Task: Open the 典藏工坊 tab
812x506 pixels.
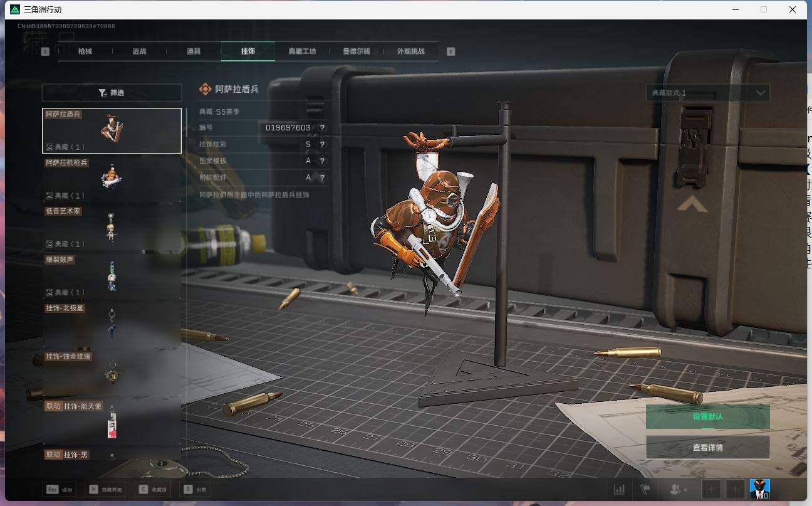Action: pyautogui.click(x=302, y=51)
